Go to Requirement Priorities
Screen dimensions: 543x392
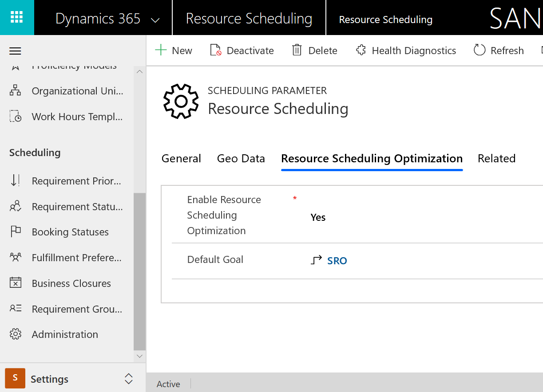[76, 181]
